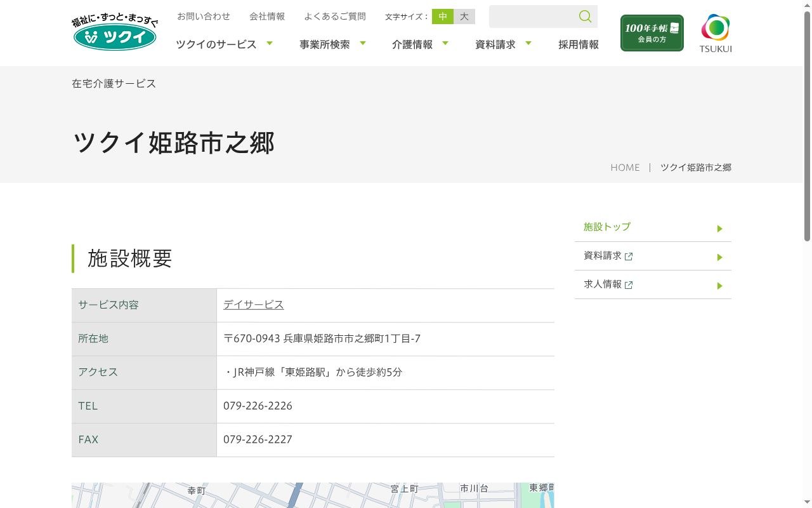Click the 施設概要 heading

click(x=130, y=258)
